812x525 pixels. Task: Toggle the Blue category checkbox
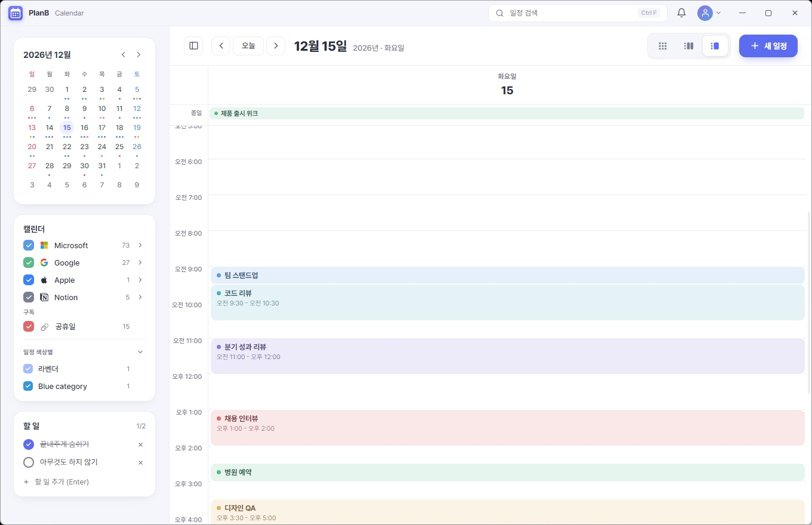[28, 386]
